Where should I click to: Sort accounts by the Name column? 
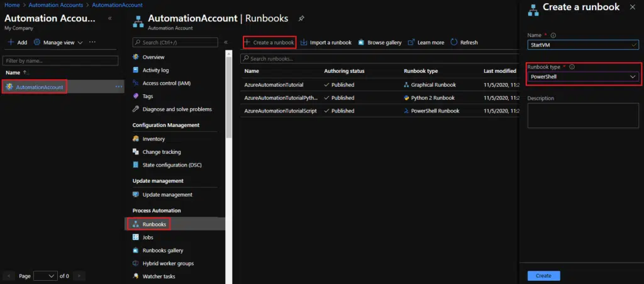click(17, 73)
